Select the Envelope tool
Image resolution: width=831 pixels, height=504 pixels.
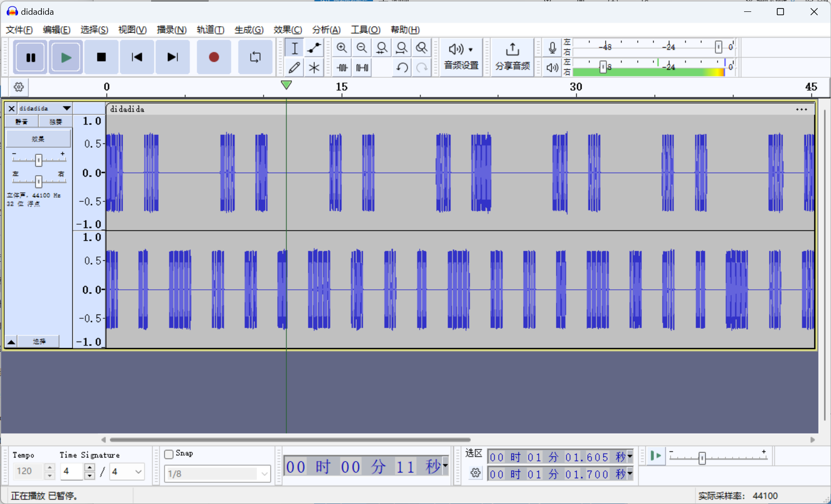click(314, 48)
